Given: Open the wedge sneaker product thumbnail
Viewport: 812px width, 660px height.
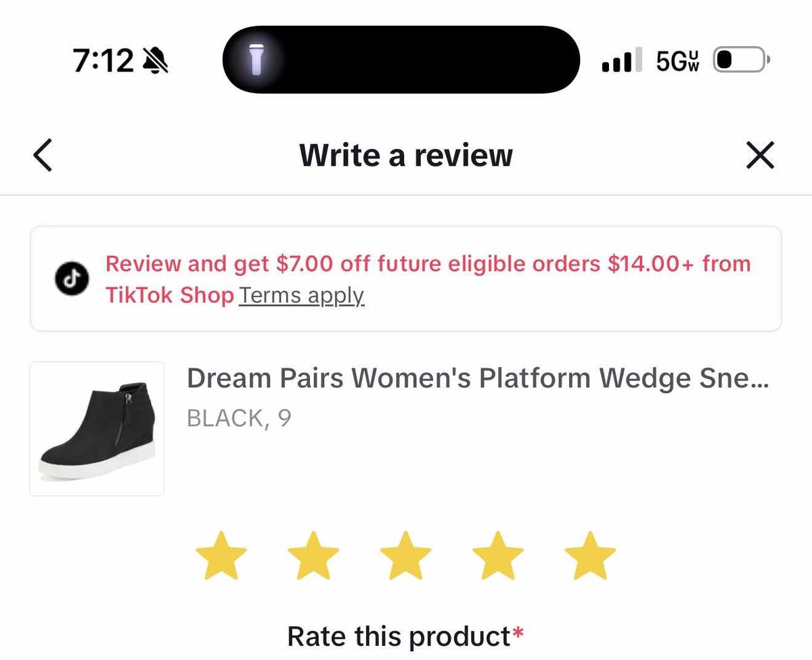Looking at the screenshot, I should pos(95,428).
